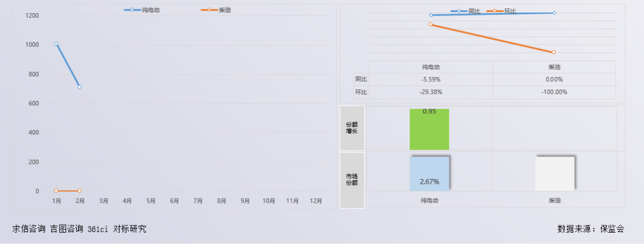Screen dimensions: 644x244
Task: Select the 份额增长 row label
Action: (352, 128)
